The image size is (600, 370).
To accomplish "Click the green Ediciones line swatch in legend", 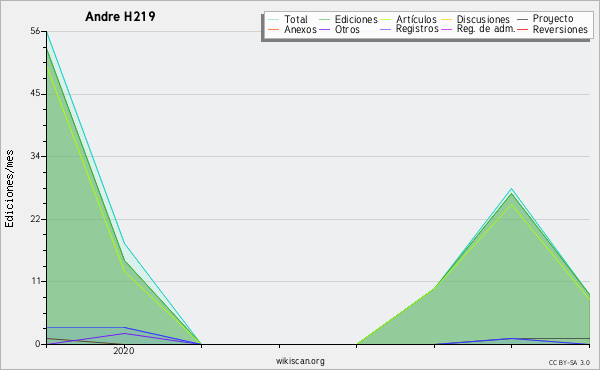I will point(324,20).
